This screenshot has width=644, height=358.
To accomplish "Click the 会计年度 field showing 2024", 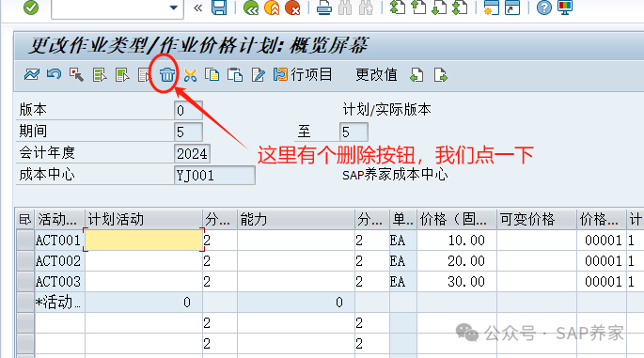I will pyautogui.click(x=192, y=153).
